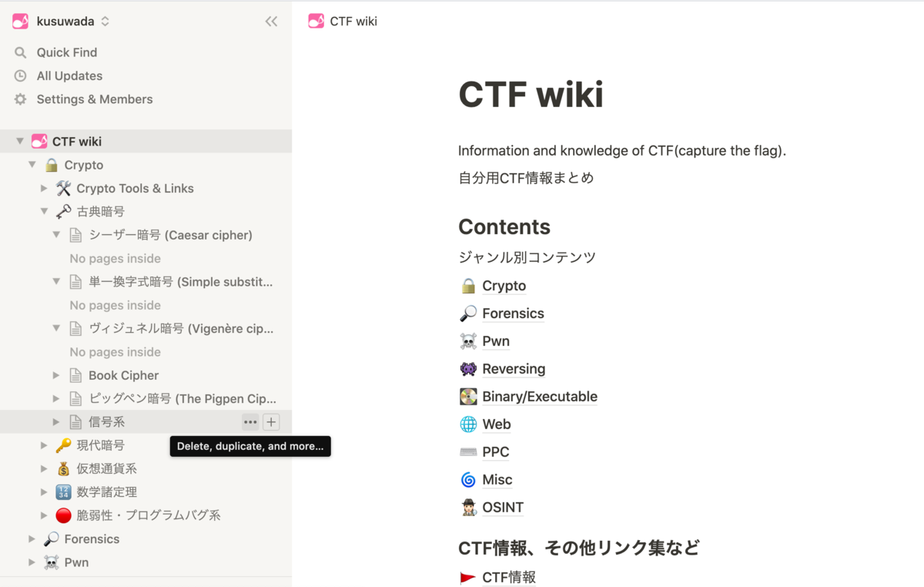
Task: Click the 仮想通貨系 money bag icon
Action: coord(64,468)
